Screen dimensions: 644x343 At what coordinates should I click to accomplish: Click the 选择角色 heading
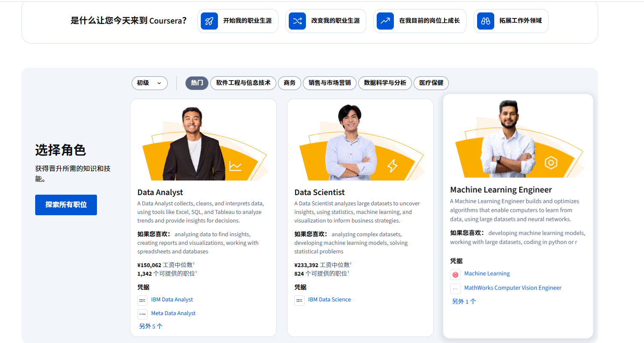[60, 150]
